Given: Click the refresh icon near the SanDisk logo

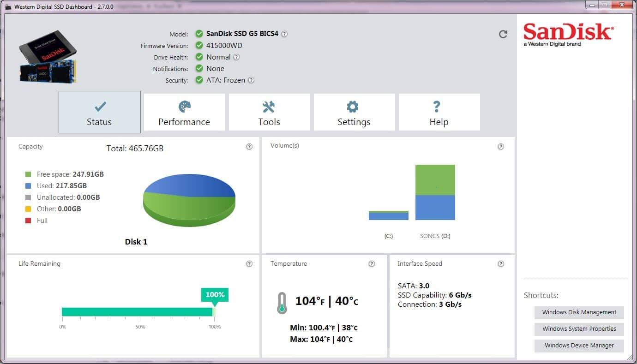Looking at the screenshot, I should [x=503, y=34].
